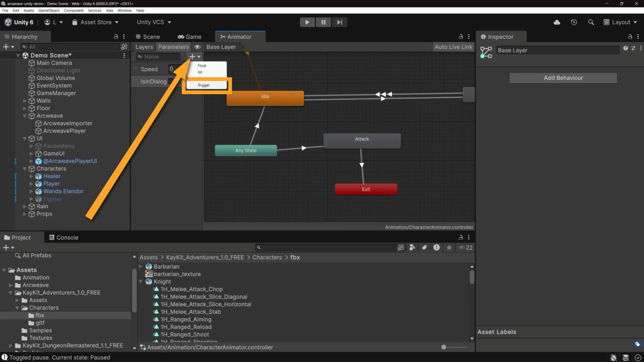Open the Inspector help icon

point(626,48)
